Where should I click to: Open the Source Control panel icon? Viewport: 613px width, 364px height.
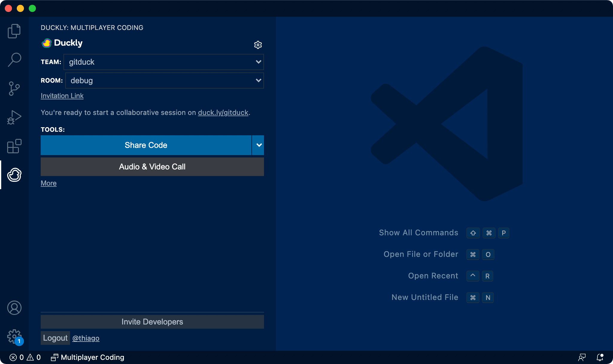point(14,88)
